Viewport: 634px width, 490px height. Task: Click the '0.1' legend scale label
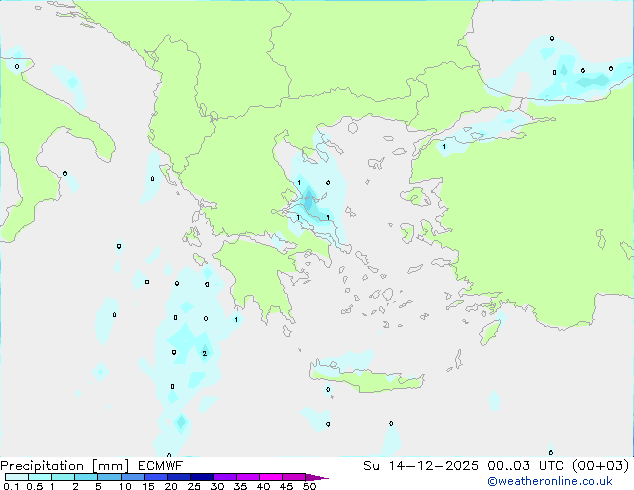[x=11, y=486]
